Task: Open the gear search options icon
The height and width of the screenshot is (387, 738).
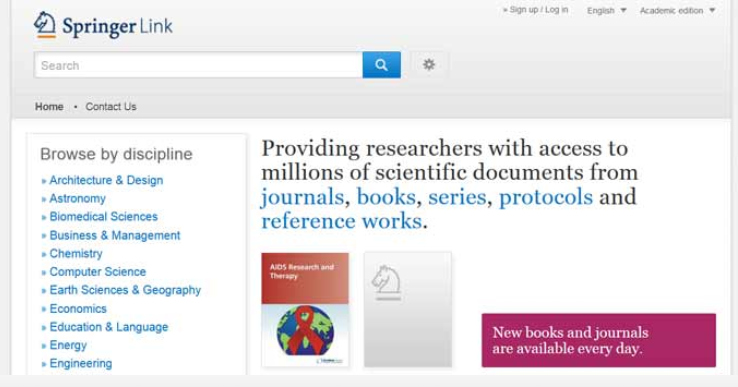Action: tap(428, 64)
